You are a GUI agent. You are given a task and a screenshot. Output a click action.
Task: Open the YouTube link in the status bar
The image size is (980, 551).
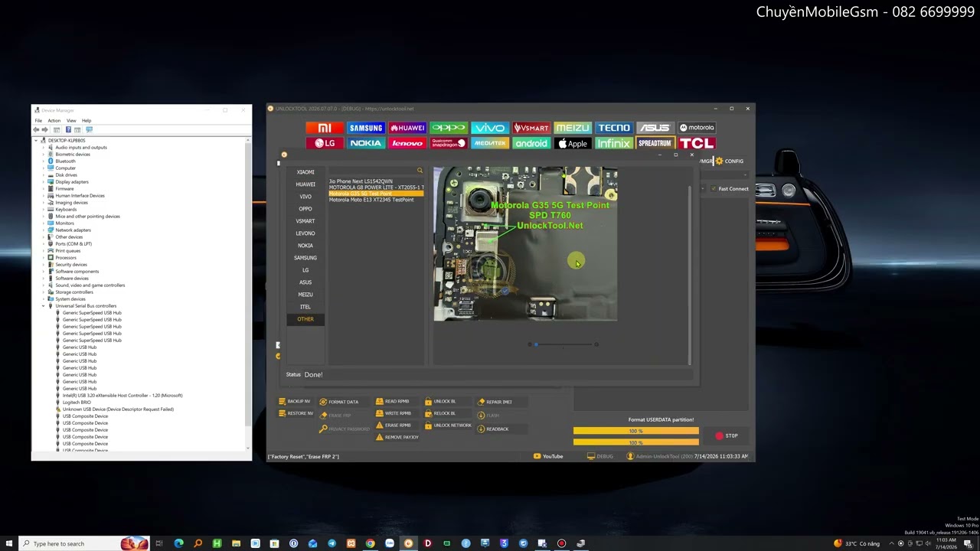548,457
